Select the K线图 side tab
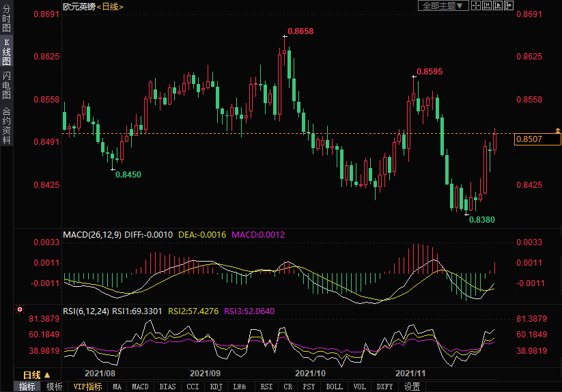 tap(6, 53)
